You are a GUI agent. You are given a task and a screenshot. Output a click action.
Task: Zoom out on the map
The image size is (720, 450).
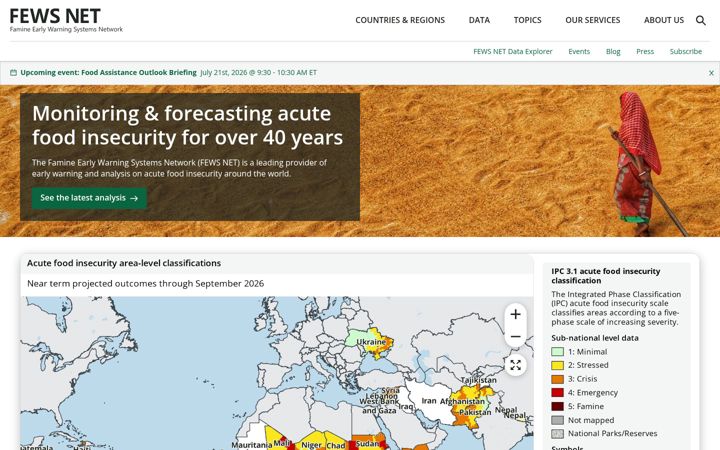515,337
